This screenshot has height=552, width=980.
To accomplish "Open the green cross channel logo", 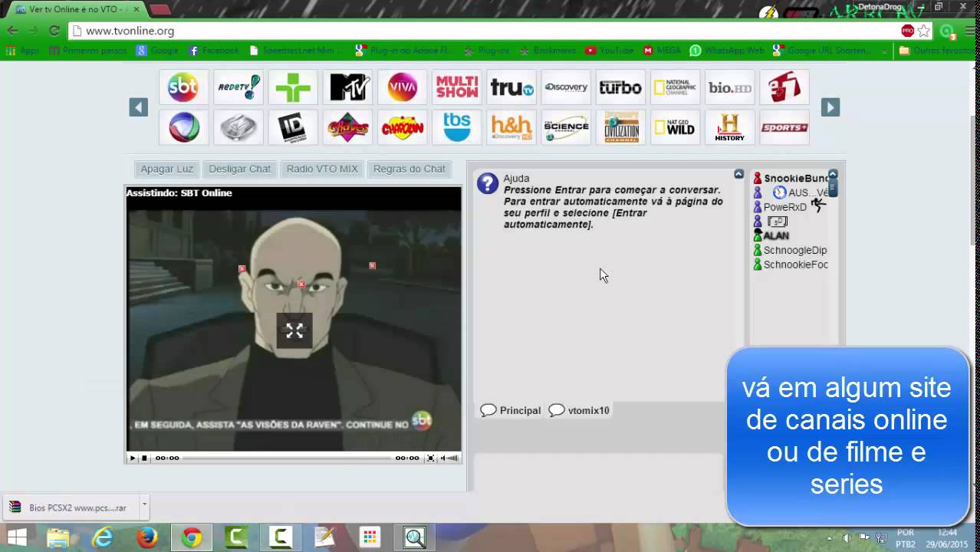I will click(x=293, y=87).
